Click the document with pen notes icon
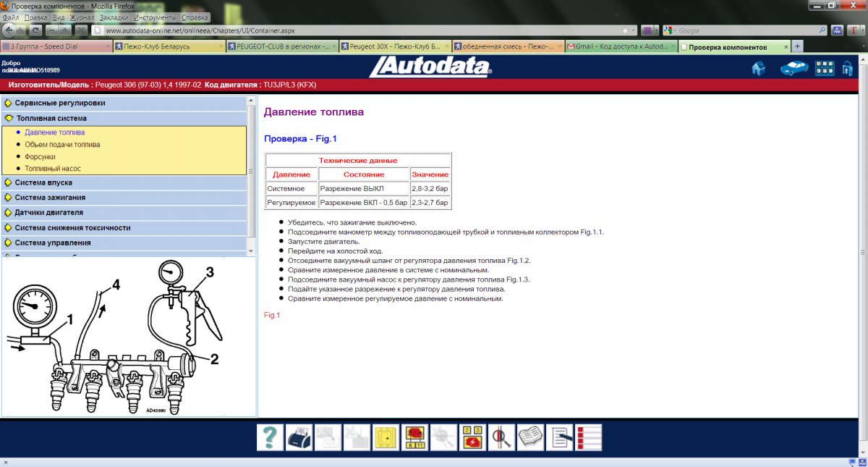The width and height of the screenshot is (868, 467). pos(559,437)
